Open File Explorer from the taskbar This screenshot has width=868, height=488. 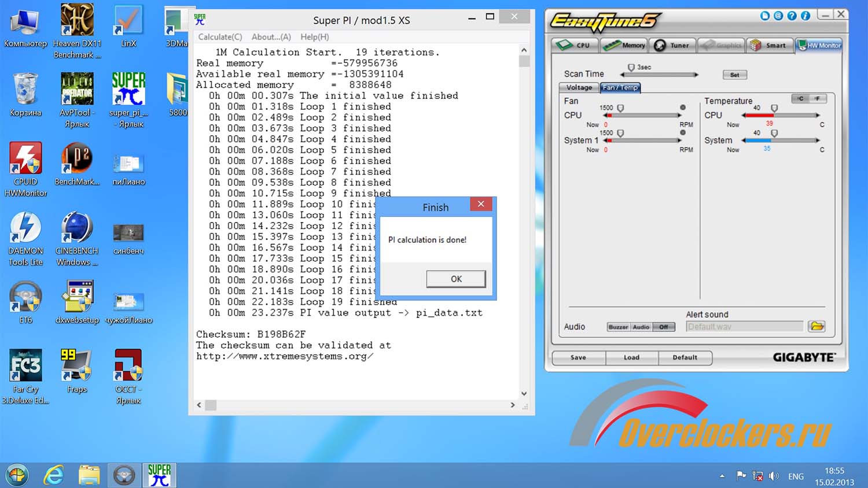tap(89, 475)
